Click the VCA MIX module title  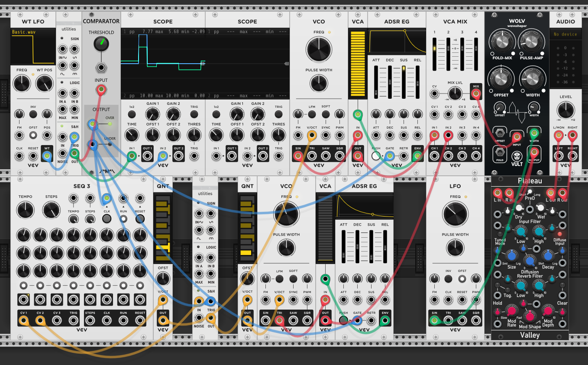455,21
